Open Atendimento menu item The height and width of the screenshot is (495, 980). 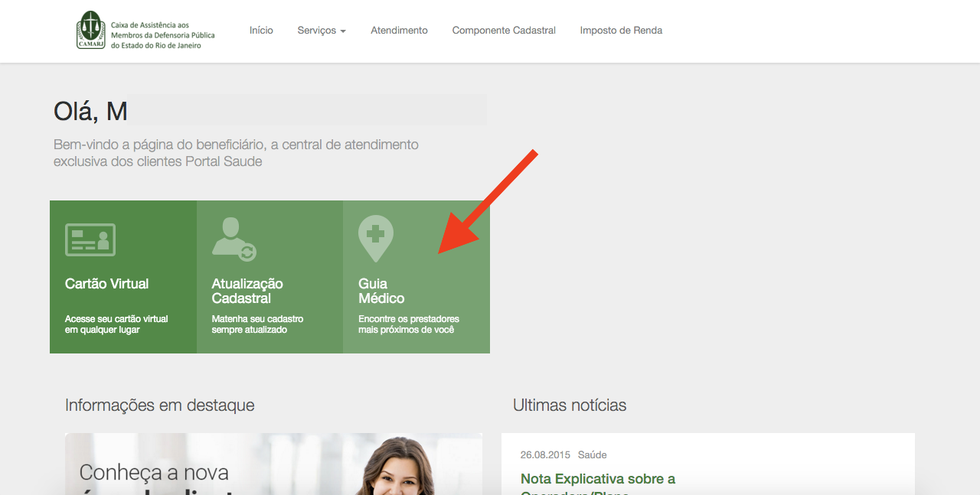[x=399, y=31]
